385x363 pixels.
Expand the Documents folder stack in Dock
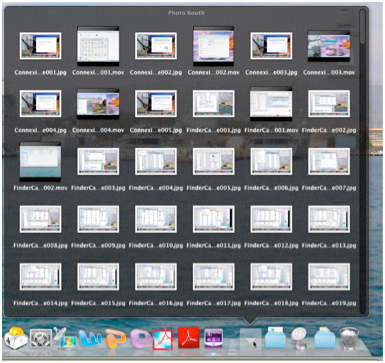tap(275, 338)
